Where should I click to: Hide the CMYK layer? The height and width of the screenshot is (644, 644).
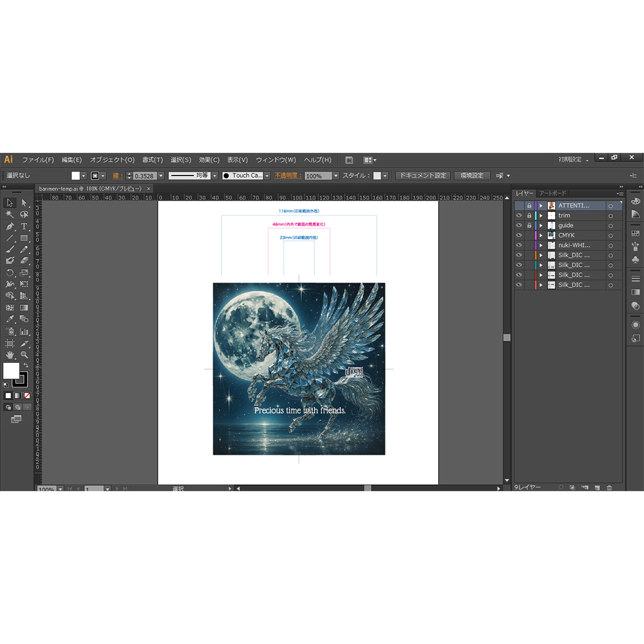[519, 235]
